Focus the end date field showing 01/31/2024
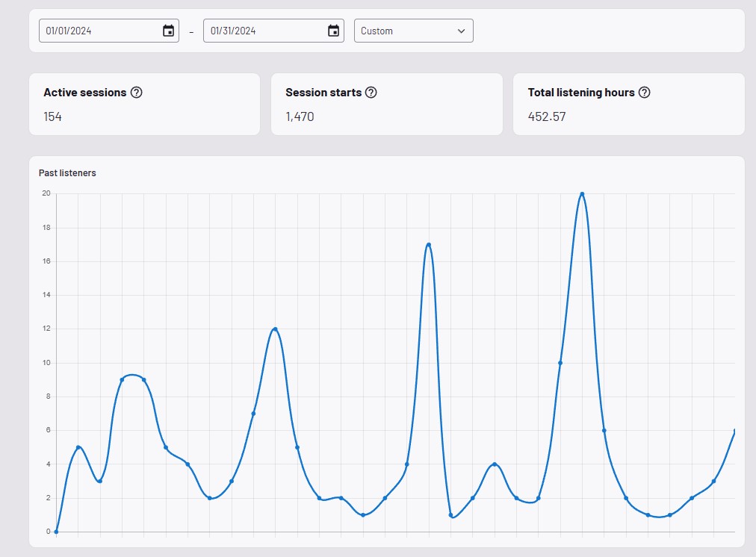 coord(263,31)
